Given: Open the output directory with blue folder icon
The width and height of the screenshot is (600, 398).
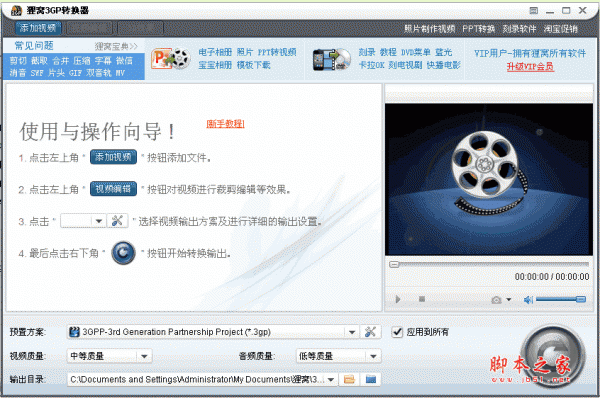Looking at the screenshot, I should tap(370, 379).
